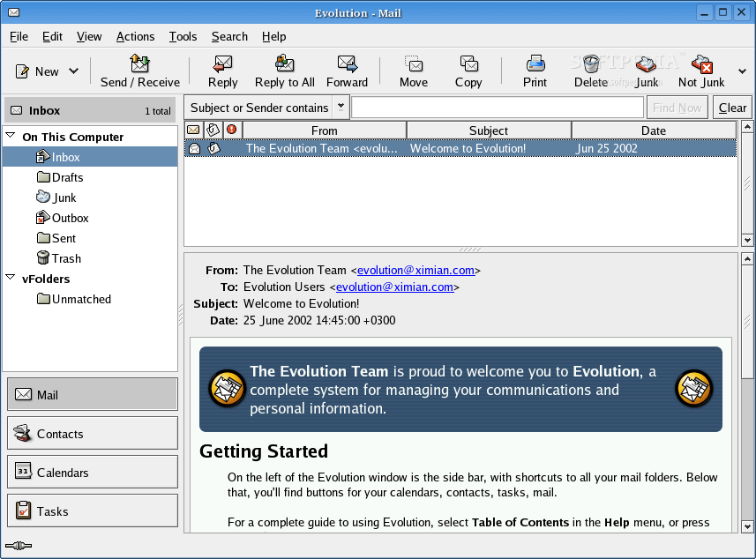Mark message as Junk via toolbar

pos(647,63)
